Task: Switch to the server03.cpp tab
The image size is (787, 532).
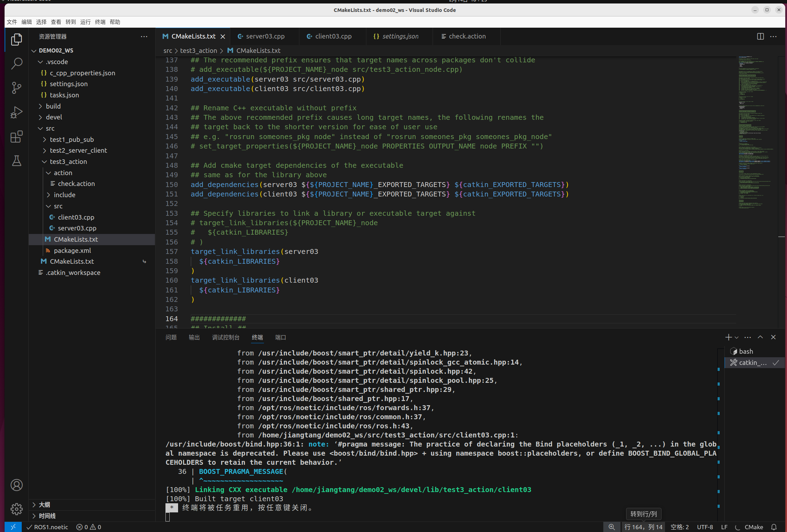Action: [265, 36]
